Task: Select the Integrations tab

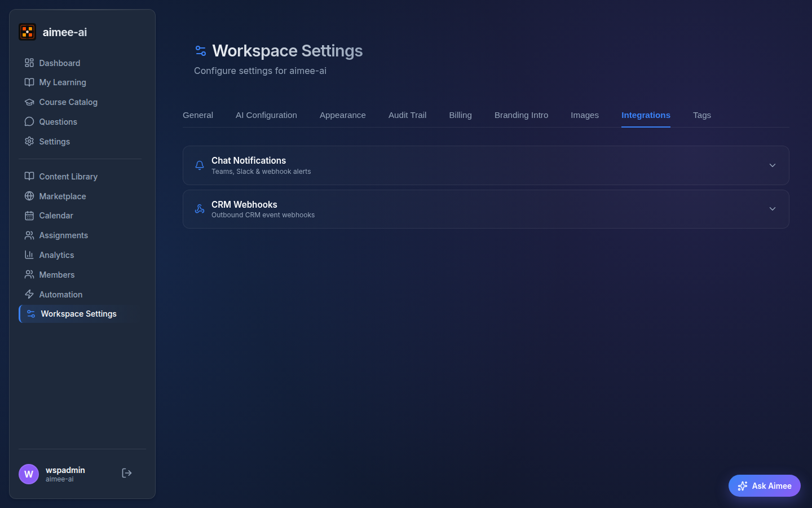Action: (646, 115)
